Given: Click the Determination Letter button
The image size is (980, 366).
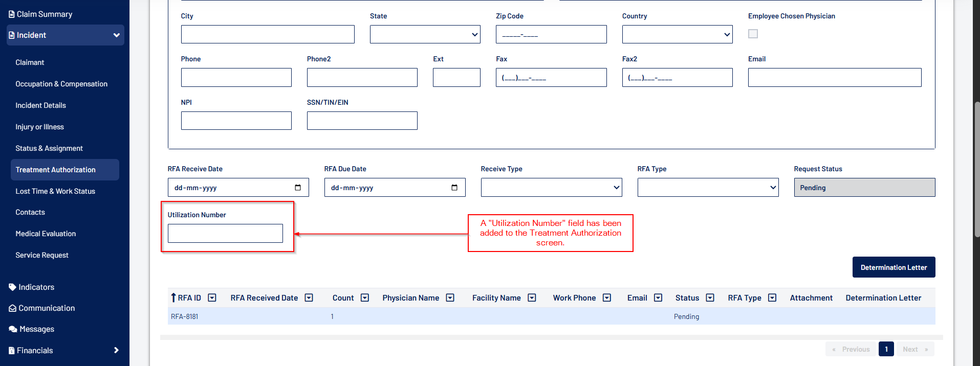Looking at the screenshot, I should (x=894, y=267).
